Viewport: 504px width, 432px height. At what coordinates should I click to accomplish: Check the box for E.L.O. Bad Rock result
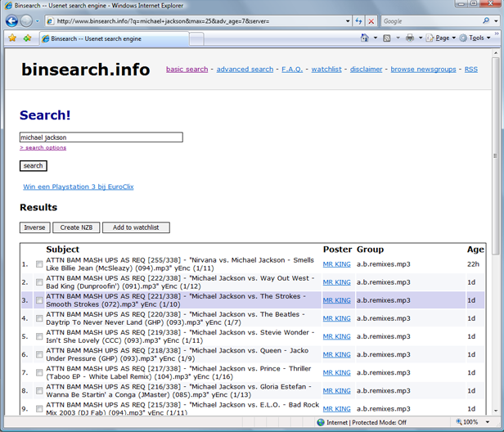[39, 409]
